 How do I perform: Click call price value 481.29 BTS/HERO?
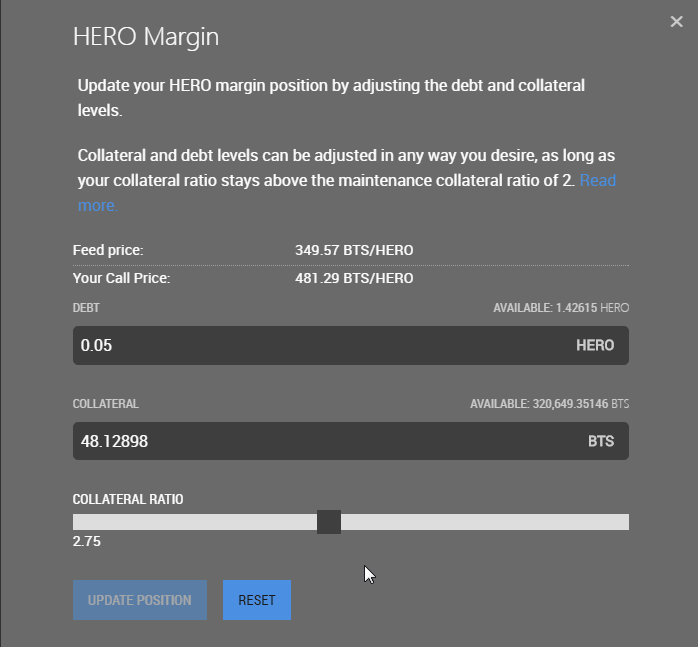pos(354,278)
